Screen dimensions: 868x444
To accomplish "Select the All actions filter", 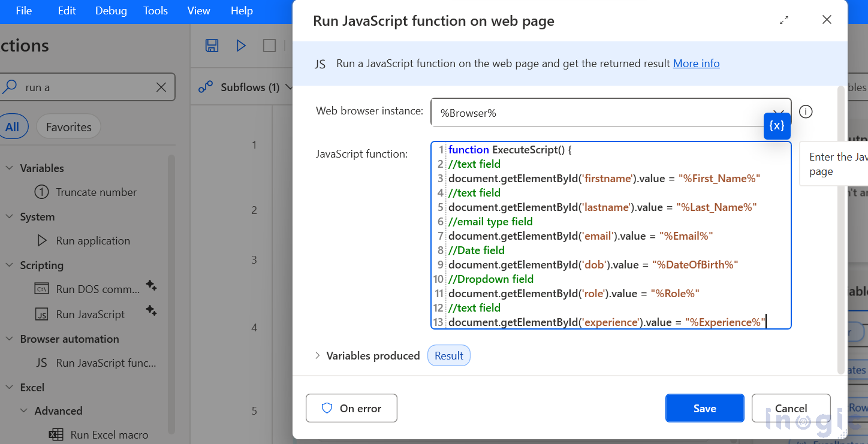I will (x=14, y=126).
